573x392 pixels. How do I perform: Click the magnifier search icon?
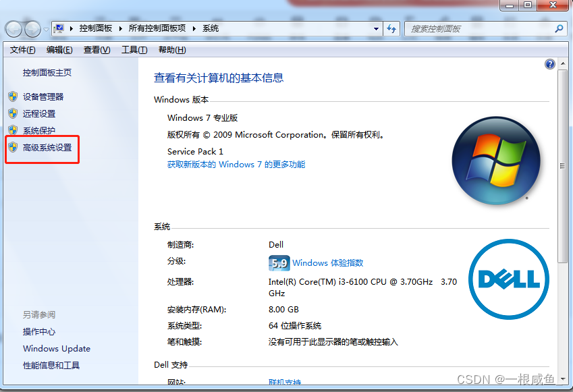coord(559,28)
